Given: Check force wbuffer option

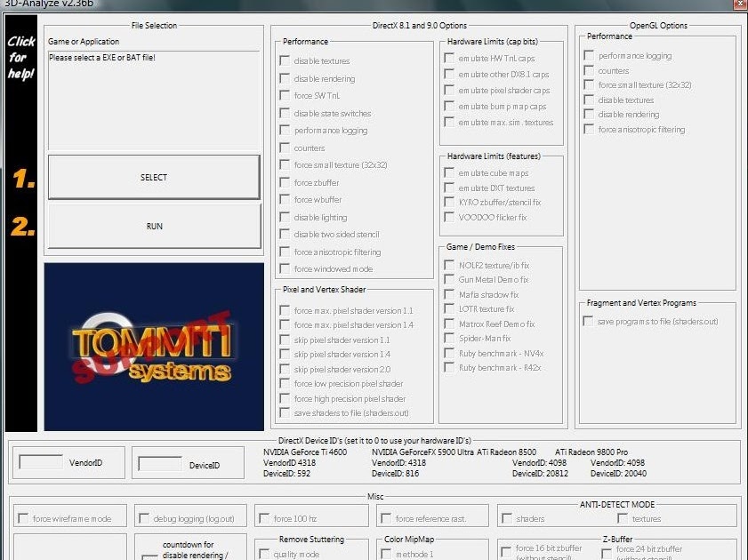Looking at the screenshot, I should click(x=285, y=199).
